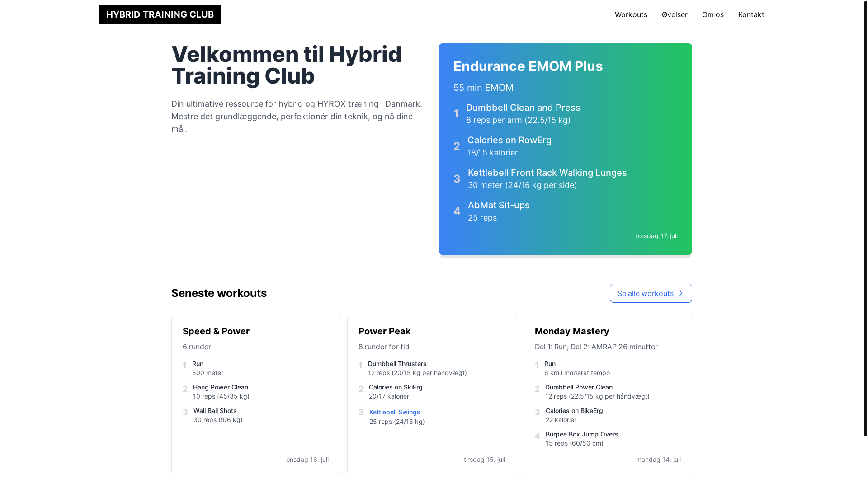
Task: Select the Calories on RowErg exercise
Action: pyautogui.click(x=509, y=140)
